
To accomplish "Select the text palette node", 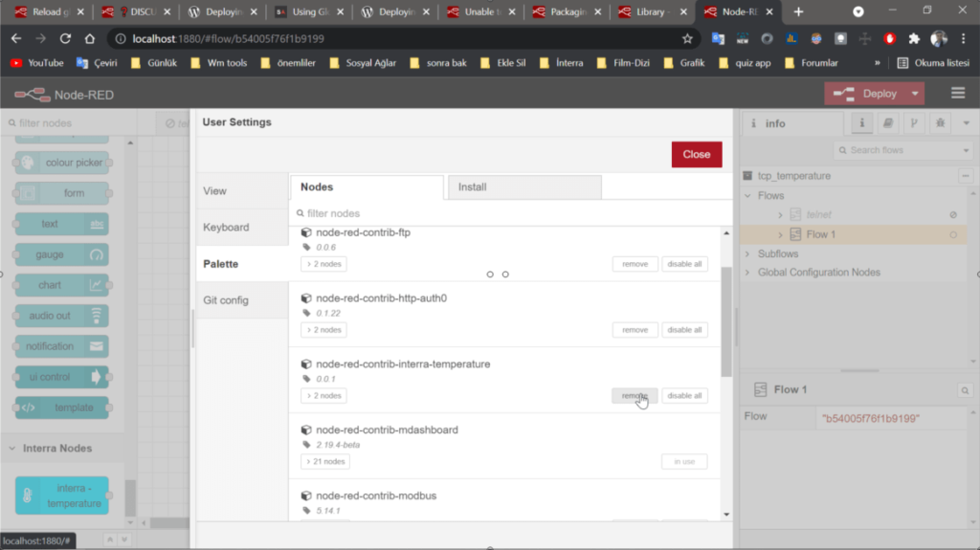I will [62, 224].
